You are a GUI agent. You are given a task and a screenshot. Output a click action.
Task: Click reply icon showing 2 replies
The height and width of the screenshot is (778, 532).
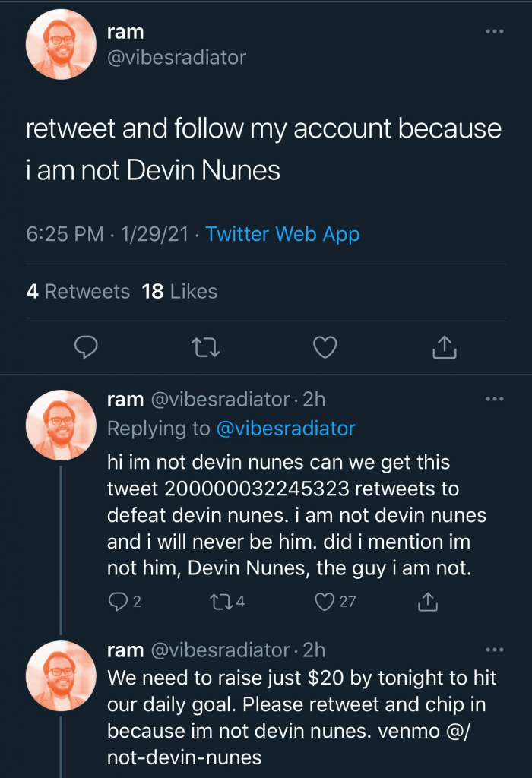[x=119, y=602]
